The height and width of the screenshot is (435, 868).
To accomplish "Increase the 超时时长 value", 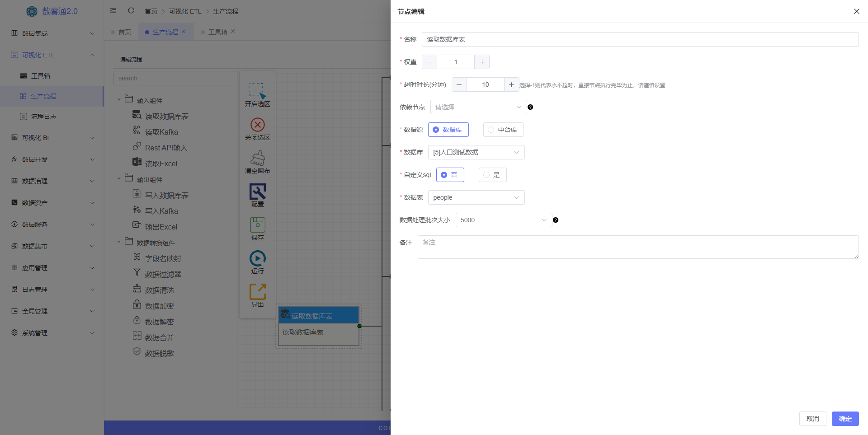I will (x=511, y=84).
